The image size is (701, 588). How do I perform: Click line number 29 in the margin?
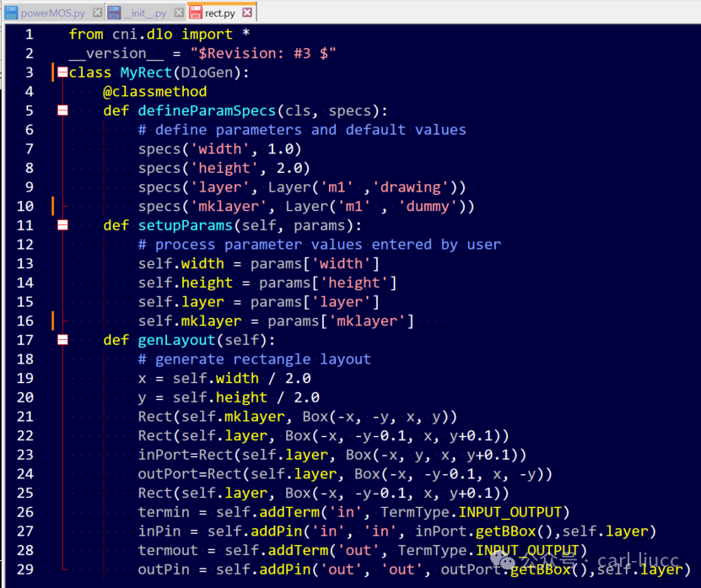[25, 569]
